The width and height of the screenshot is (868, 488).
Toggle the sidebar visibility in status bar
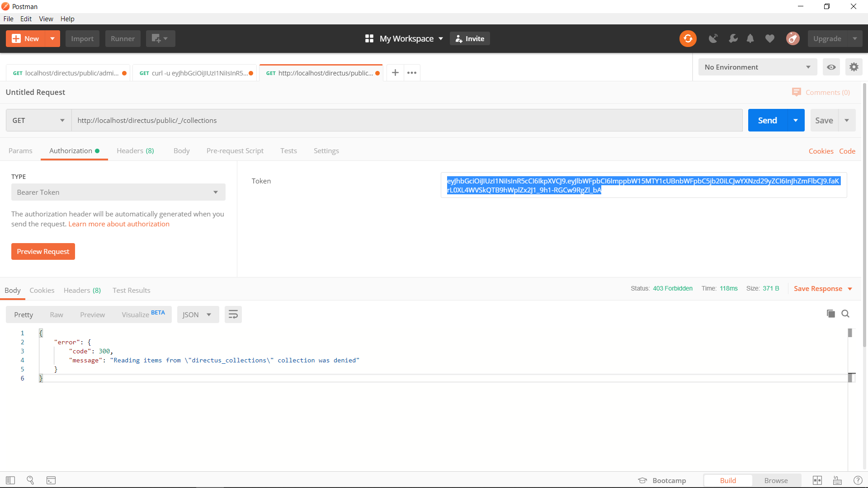10,480
